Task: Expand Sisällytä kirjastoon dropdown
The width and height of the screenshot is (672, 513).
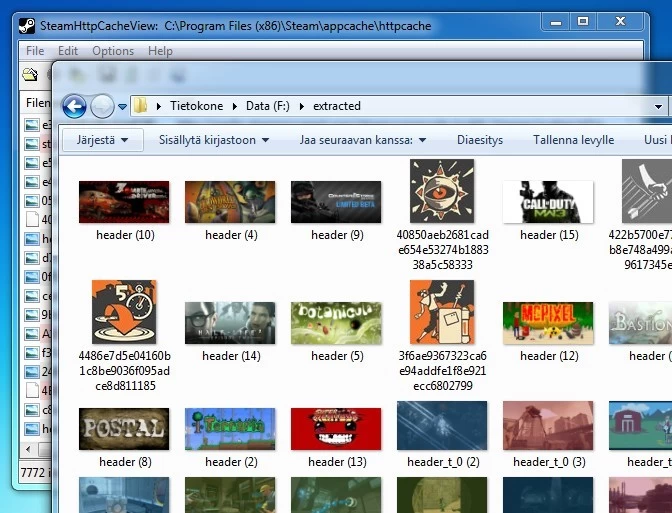Action: click(214, 140)
